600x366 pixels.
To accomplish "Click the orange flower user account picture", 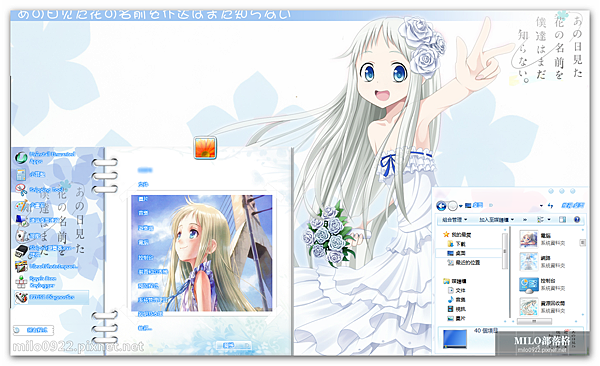I will point(205,147).
